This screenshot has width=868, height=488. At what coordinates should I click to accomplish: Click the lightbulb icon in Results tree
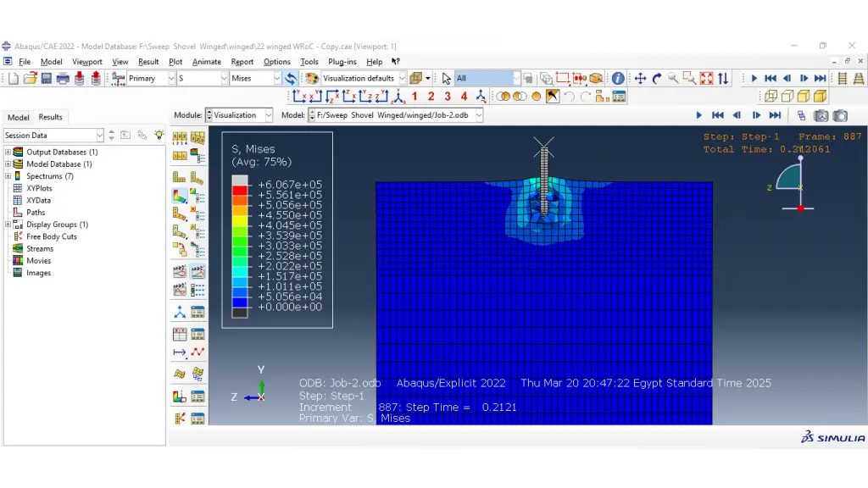tap(159, 135)
